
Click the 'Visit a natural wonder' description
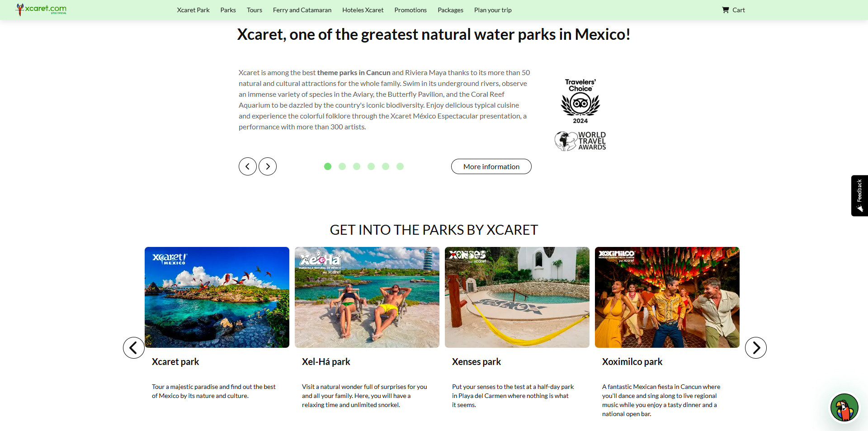[x=364, y=396]
